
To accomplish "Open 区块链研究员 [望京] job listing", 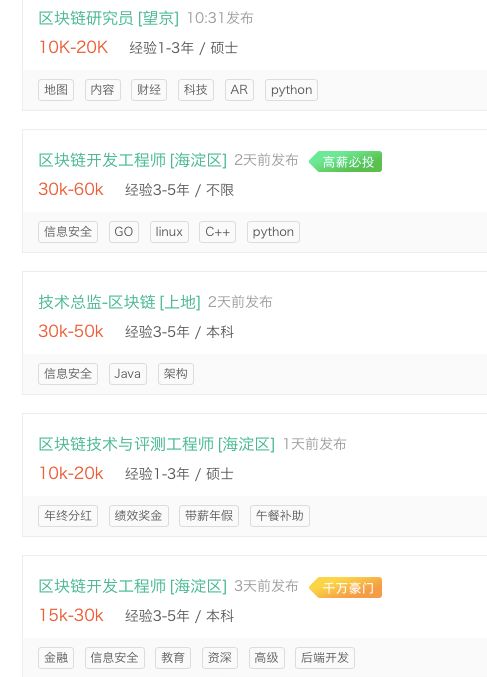I will (108, 18).
